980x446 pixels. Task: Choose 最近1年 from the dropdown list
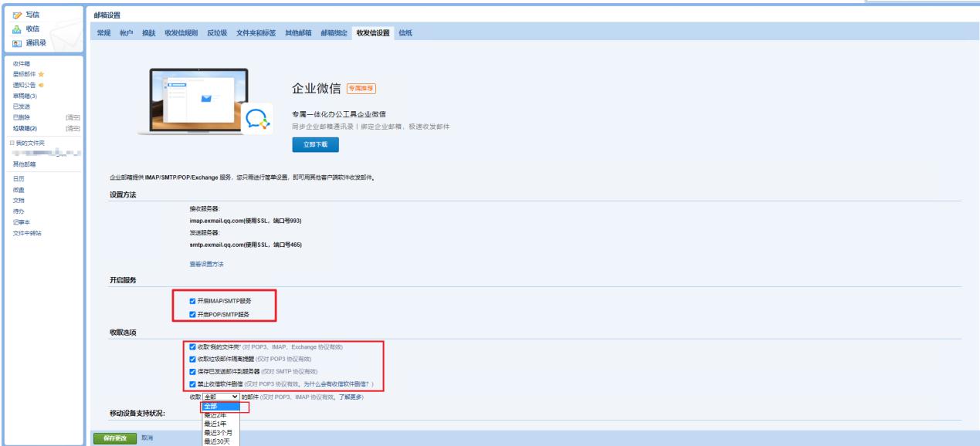click(215, 424)
